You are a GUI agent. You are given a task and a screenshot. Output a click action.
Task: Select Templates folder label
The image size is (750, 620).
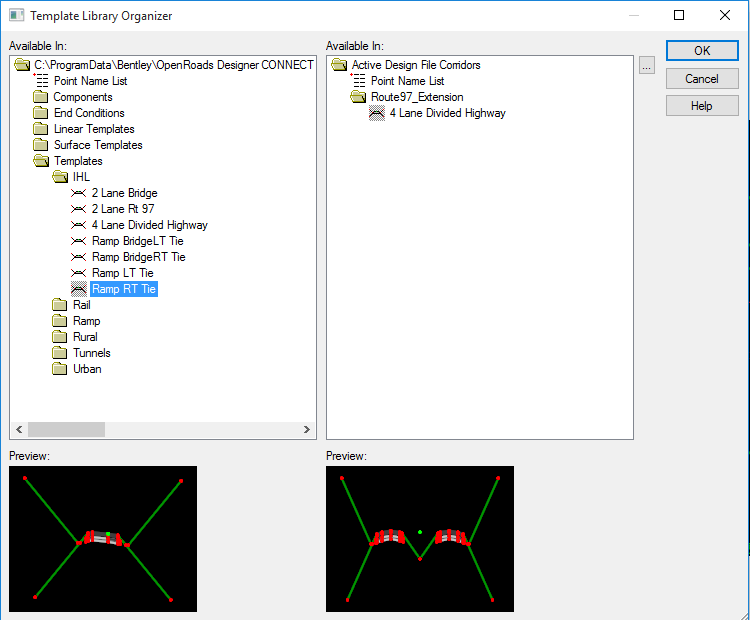[x=78, y=161]
